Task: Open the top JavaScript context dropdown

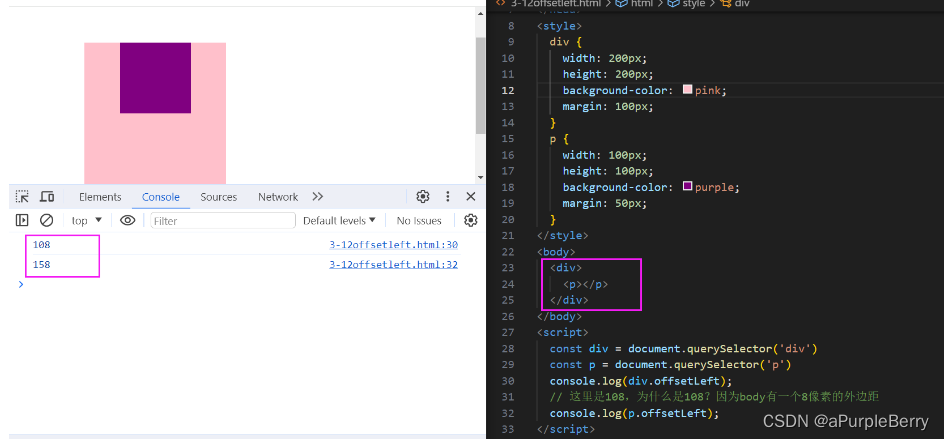Action: point(87,220)
